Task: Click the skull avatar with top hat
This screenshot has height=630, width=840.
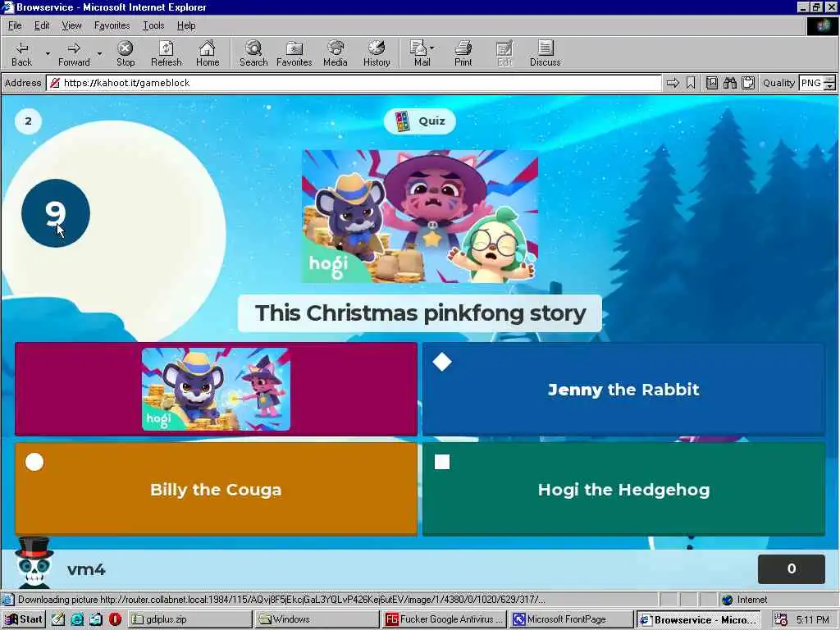Action: tap(34, 563)
